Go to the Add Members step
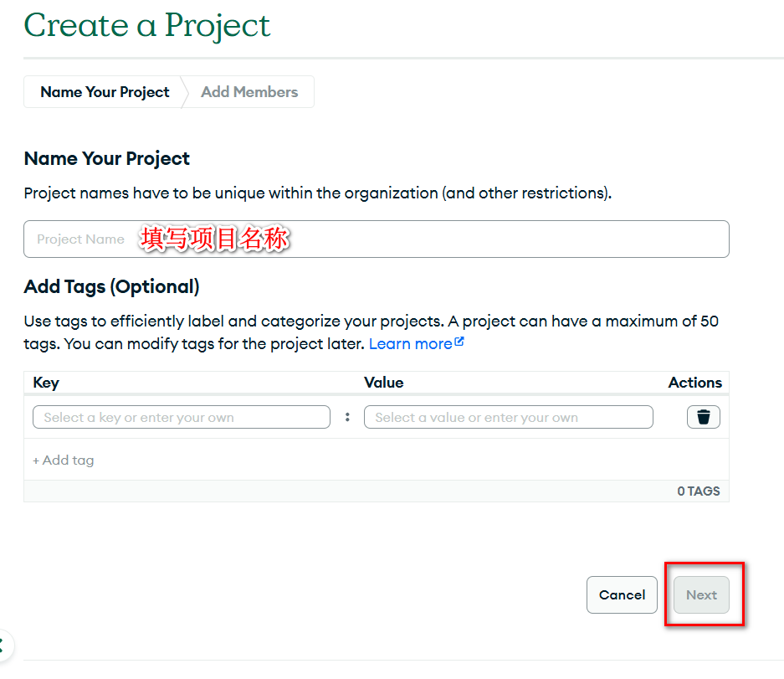This screenshot has width=784, height=679. 249,92
